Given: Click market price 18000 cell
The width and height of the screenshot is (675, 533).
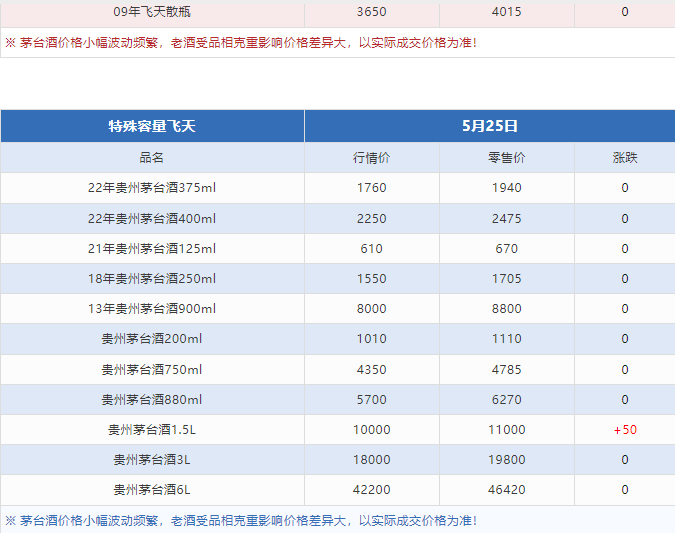Looking at the screenshot, I should 372,460.
